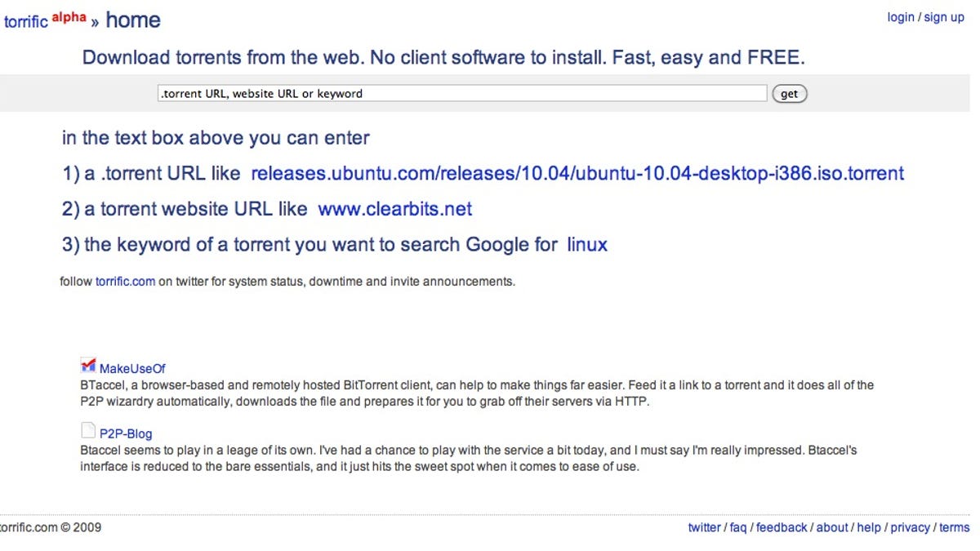This screenshot has height=551, width=980.
Task: Click the red 'alpha' superscript label
Action: 69,17
